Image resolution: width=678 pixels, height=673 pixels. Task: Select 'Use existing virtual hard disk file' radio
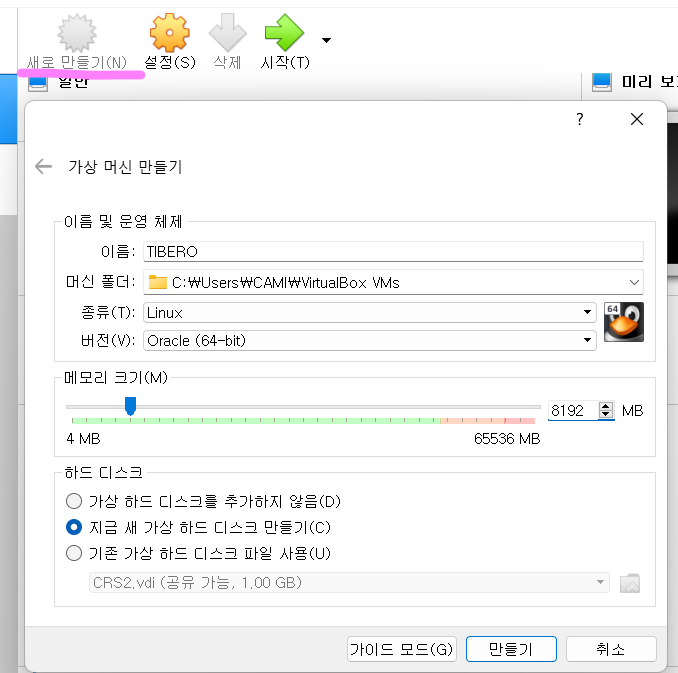(74, 553)
